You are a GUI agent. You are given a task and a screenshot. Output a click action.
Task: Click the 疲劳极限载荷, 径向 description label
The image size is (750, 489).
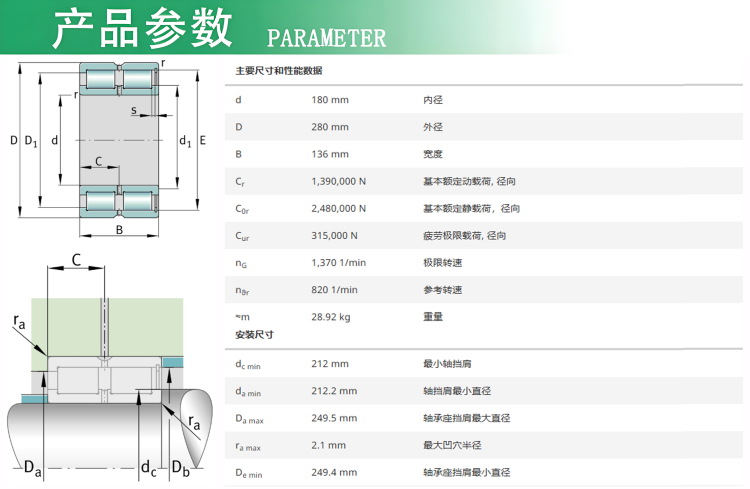[465, 235]
